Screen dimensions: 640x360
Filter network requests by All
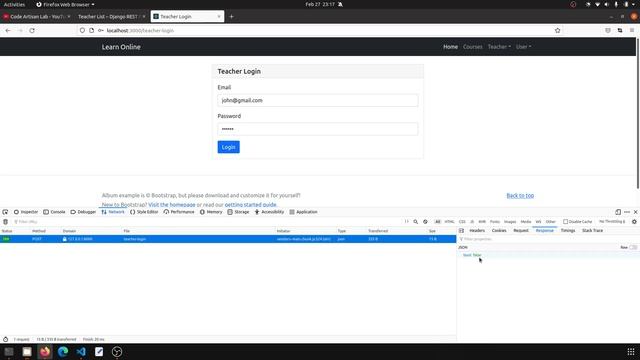[437, 222]
